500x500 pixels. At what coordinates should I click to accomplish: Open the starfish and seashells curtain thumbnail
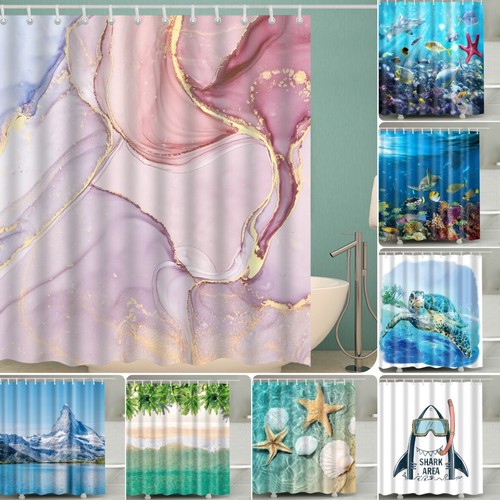coord(303,439)
